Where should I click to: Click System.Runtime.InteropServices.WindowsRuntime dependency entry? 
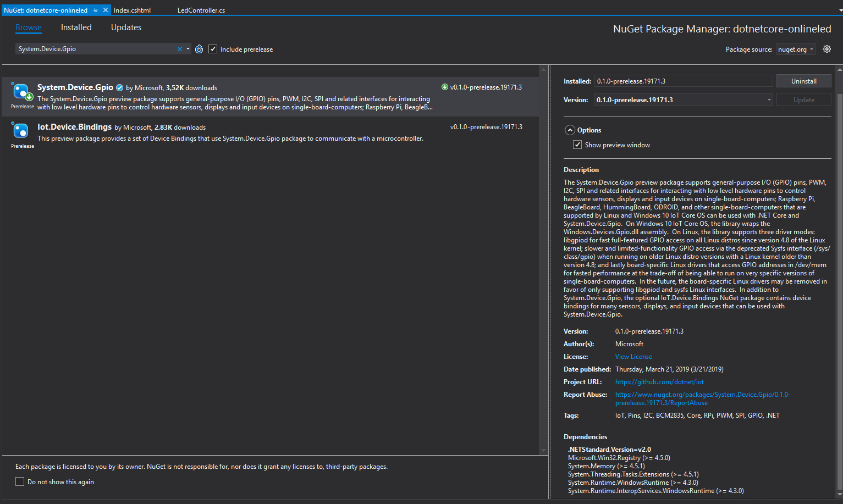click(x=655, y=491)
